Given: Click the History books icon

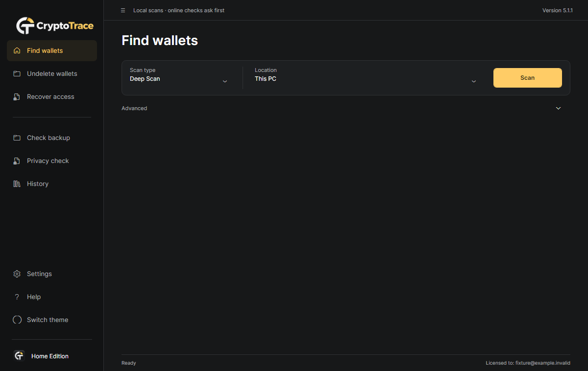Looking at the screenshot, I should pos(17,184).
